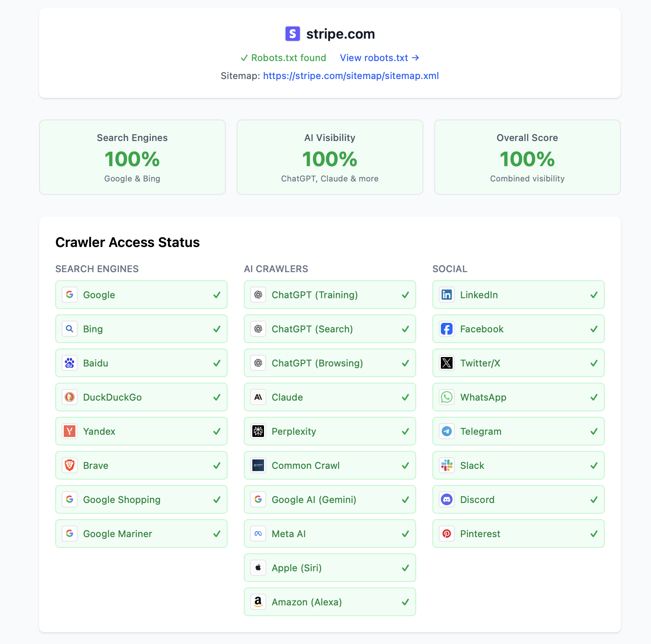Click the Google Shopping crawler row
651x644 pixels.
click(141, 499)
